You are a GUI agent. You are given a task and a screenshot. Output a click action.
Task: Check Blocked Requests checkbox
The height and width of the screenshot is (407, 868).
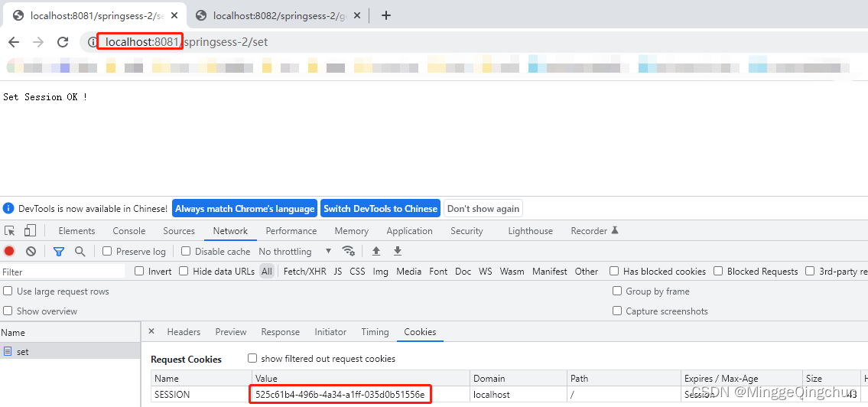coord(718,271)
